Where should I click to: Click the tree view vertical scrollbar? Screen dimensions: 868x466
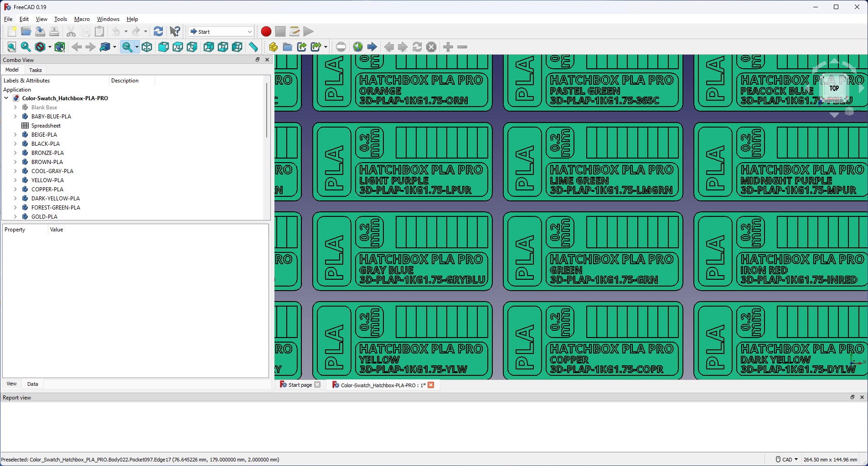[267, 109]
